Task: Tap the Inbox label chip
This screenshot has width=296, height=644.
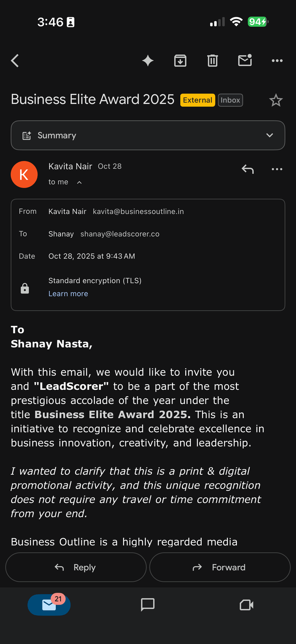Action: click(230, 100)
